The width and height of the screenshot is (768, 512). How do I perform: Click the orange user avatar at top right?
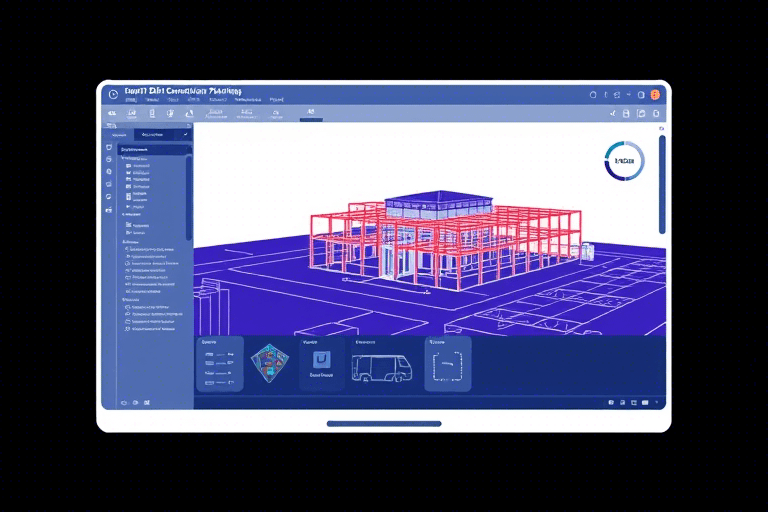tap(655, 94)
